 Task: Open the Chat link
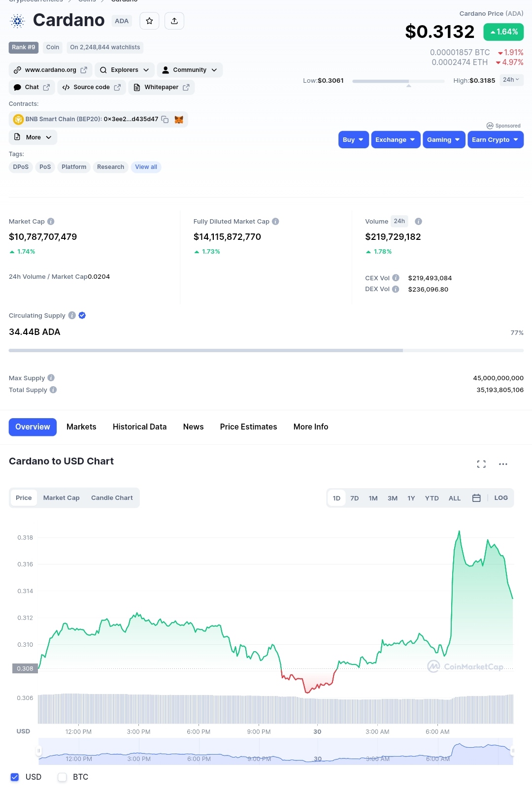click(x=32, y=87)
